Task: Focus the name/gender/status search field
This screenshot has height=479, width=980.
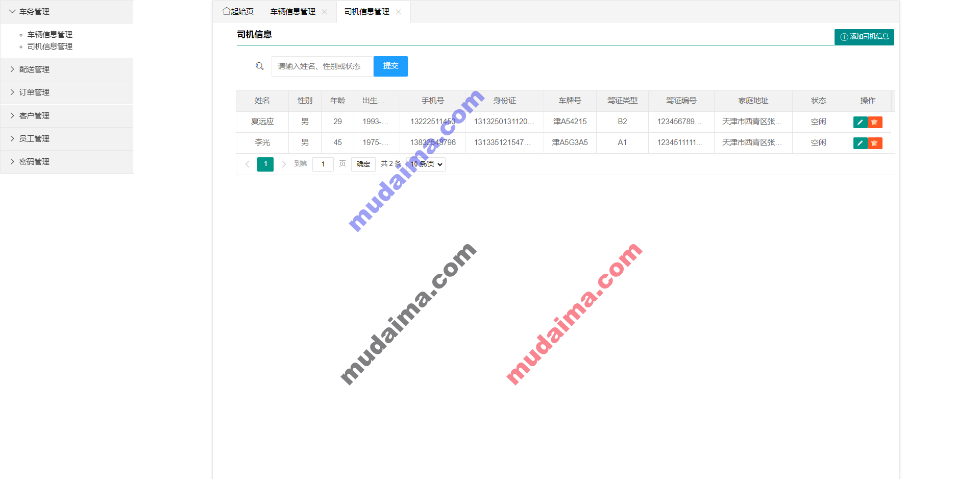Action: 323,66
